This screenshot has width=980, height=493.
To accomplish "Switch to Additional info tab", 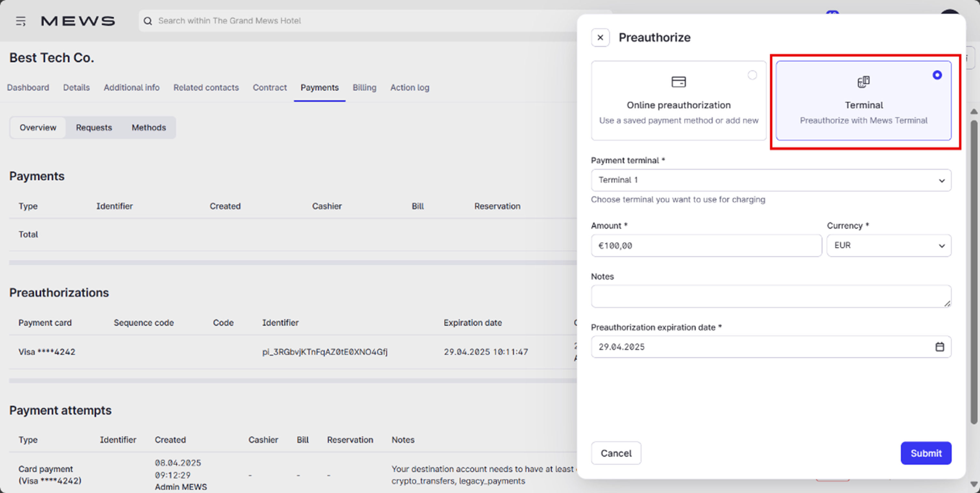I will tap(132, 87).
